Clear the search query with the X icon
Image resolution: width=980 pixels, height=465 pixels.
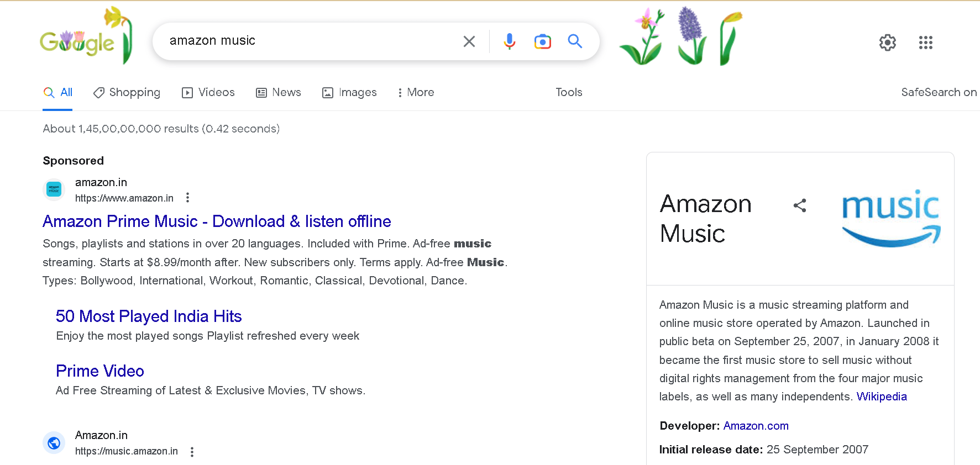pos(469,41)
